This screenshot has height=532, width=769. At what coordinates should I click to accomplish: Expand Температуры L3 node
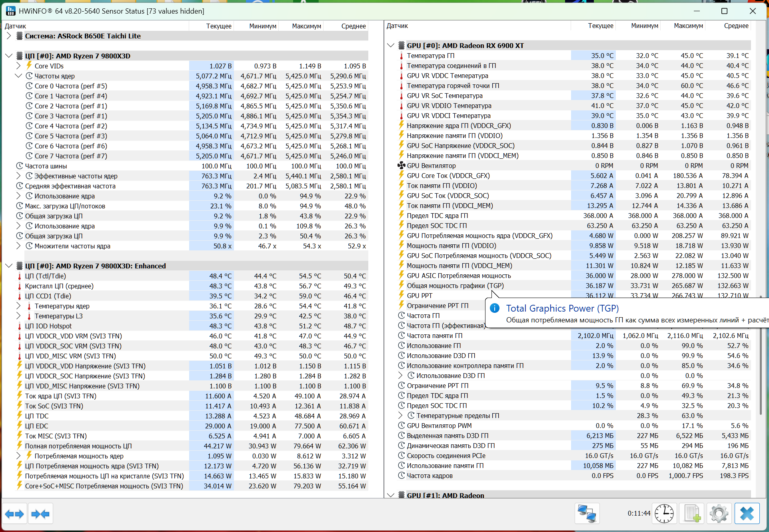pos(18,316)
